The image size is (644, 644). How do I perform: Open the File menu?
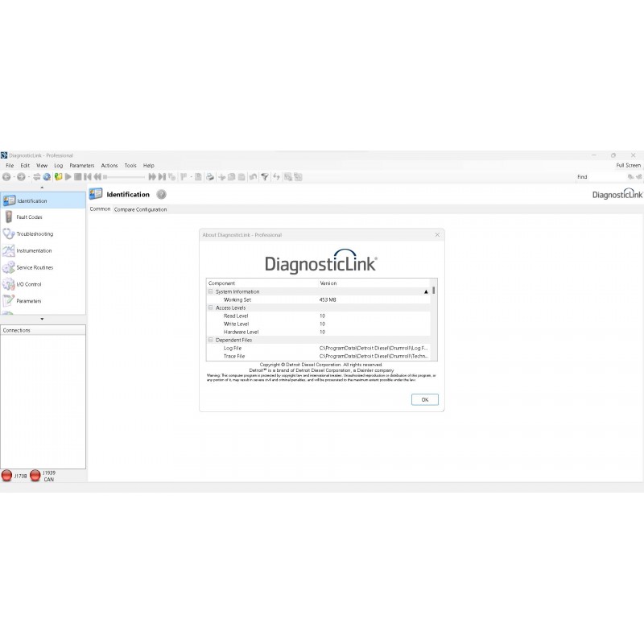[x=10, y=166]
